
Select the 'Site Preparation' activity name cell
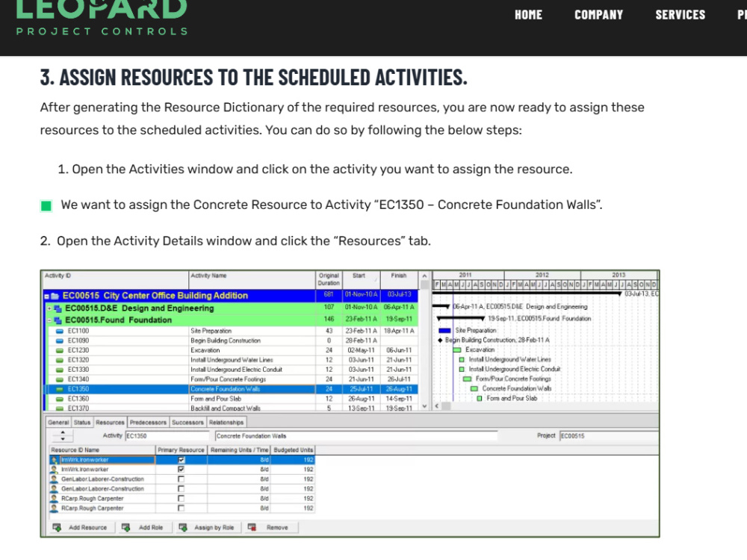click(252, 331)
